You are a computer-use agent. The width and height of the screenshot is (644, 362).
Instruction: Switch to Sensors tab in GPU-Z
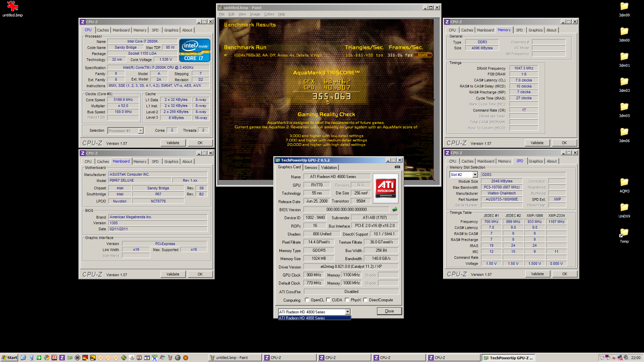(x=311, y=168)
